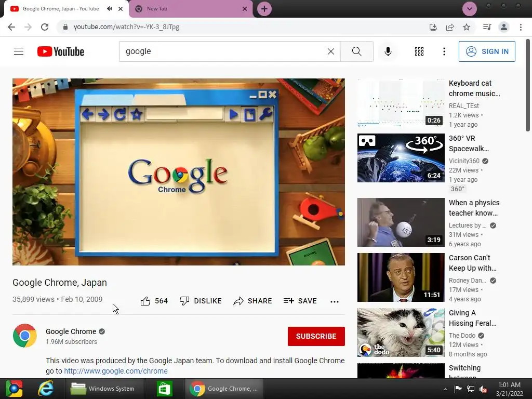Open physics teacher video thumbnail

[401, 222]
